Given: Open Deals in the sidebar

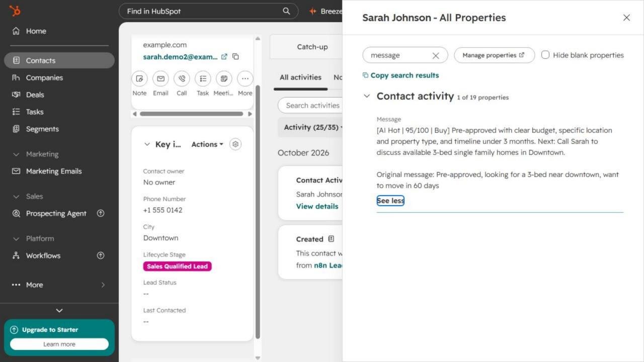Looking at the screenshot, I should click(59, 95).
